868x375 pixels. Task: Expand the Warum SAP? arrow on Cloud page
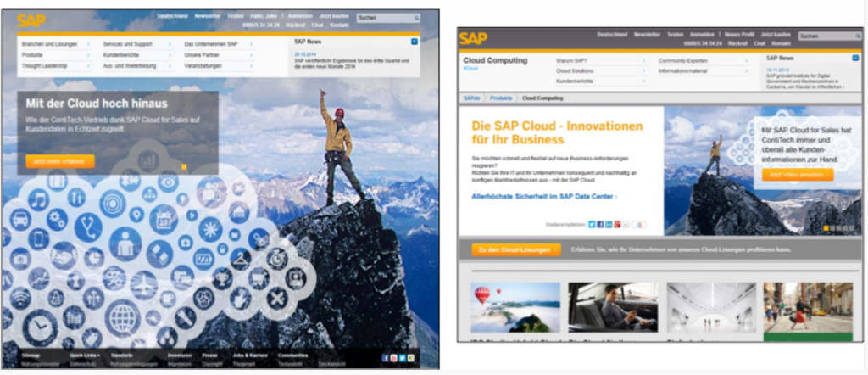643,61
